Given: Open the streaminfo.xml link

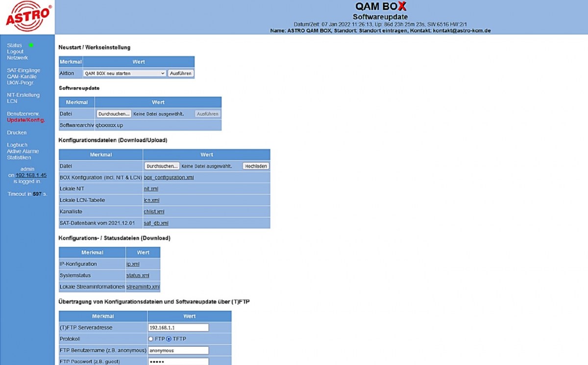Looking at the screenshot, I should 143,287.
